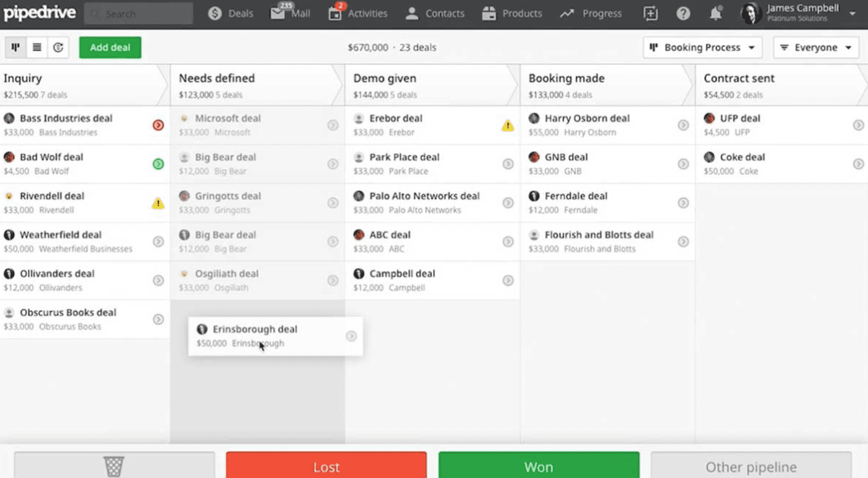Click the Needs defined stage header
Screen dimensions: 868x478
258,85
